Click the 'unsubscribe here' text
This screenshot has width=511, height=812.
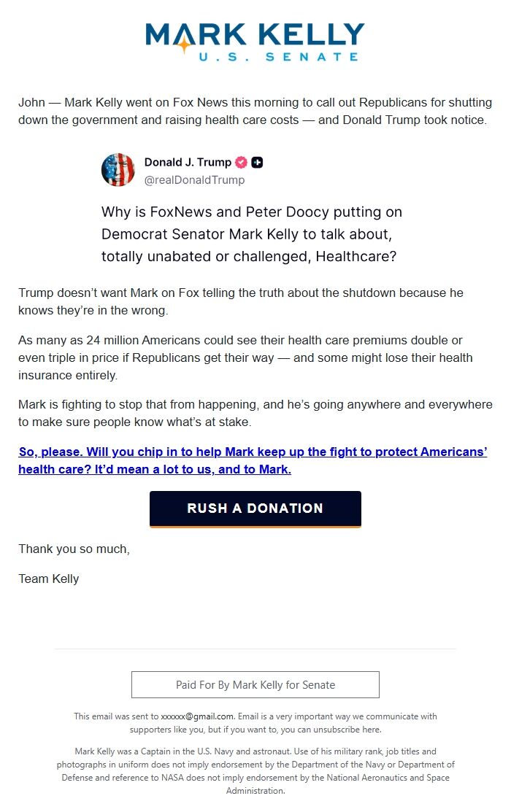pyautogui.click(x=352, y=729)
